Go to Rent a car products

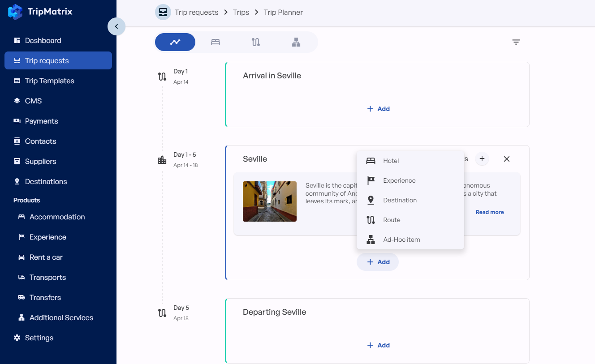(x=46, y=257)
